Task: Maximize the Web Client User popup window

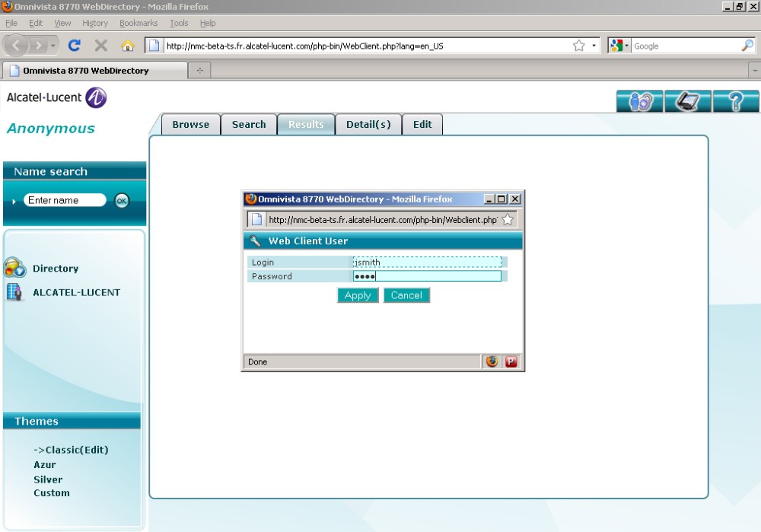Action: (x=501, y=199)
